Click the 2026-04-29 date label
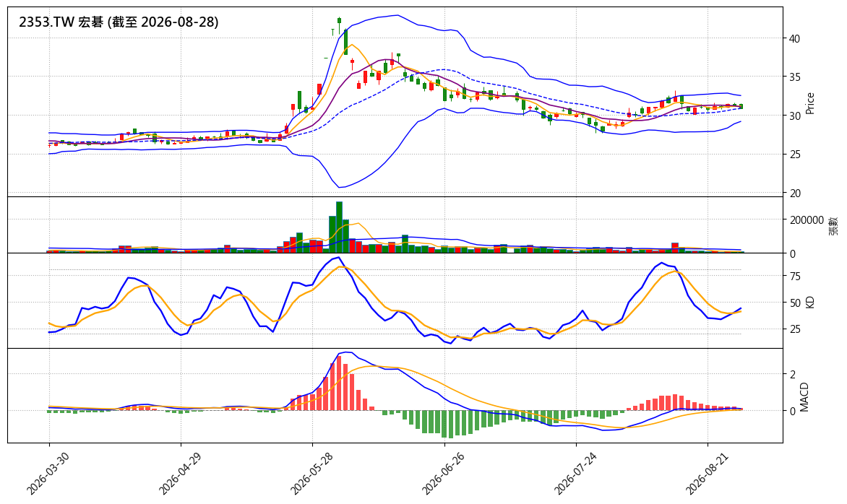This screenshot has width=847, height=504. pos(179,473)
